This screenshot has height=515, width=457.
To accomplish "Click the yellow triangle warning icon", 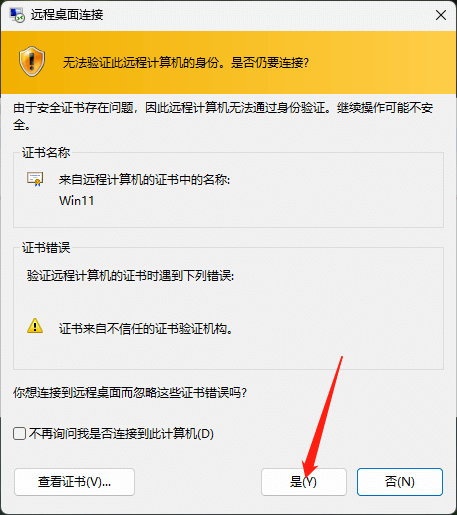I will [x=35, y=326].
